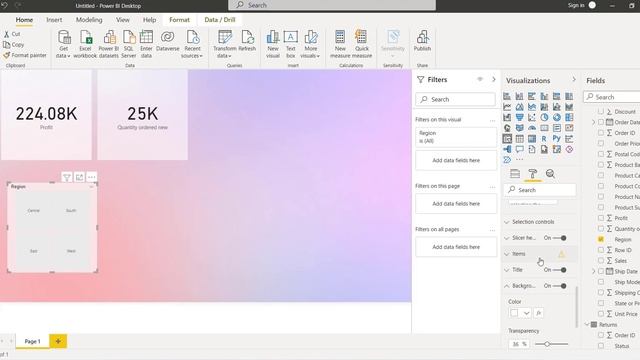
Task: Toggle the Background switch
Action: pyautogui.click(x=560, y=286)
